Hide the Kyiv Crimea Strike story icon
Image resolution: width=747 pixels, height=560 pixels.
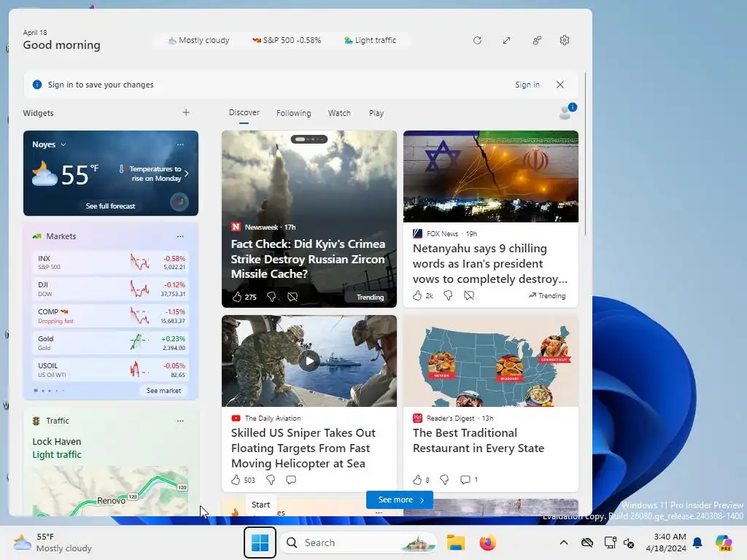coord(293,297)
